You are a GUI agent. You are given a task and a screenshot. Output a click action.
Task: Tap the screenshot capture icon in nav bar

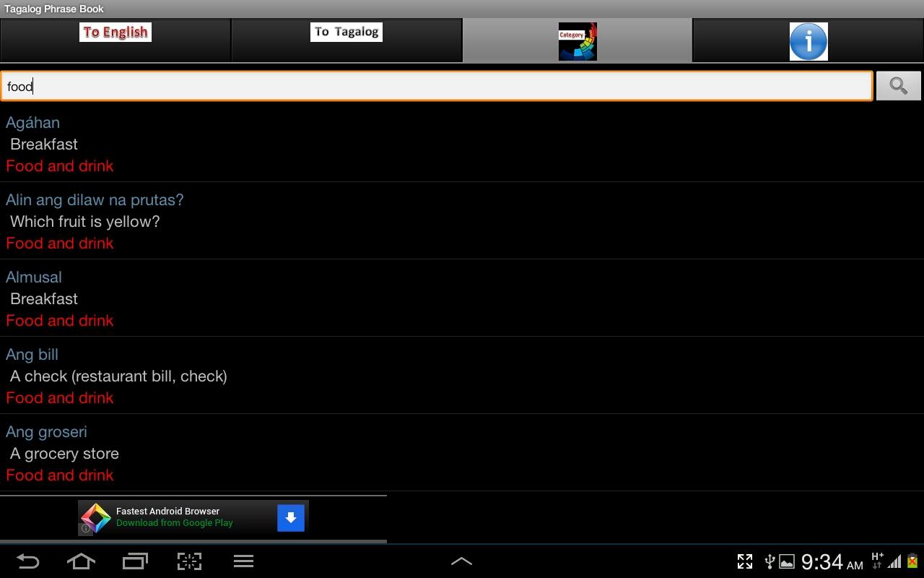(189, 561)
